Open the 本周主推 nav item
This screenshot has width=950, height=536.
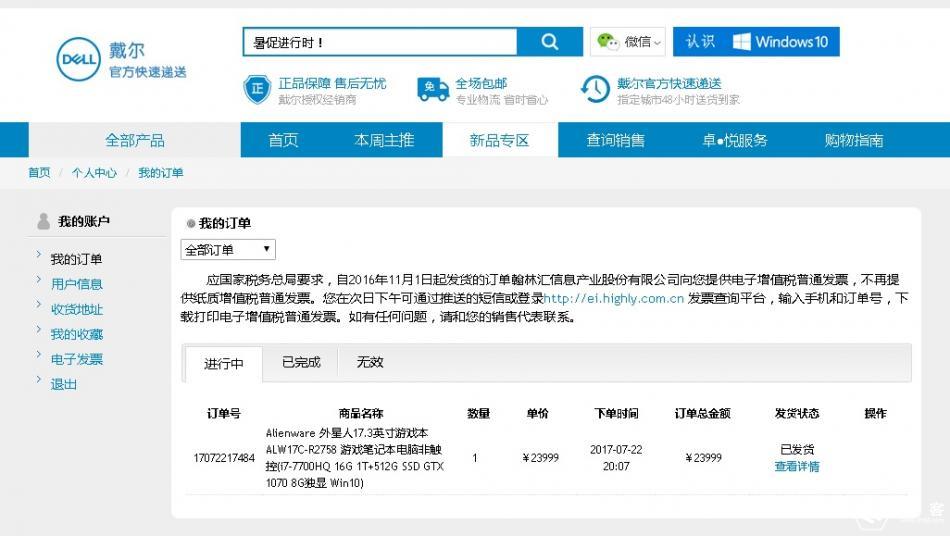pyautogui.click(x=384, y=140)
